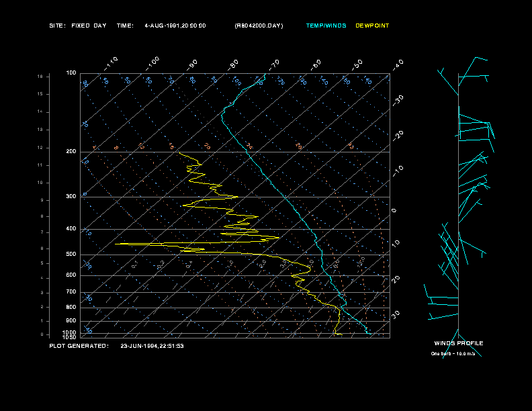Click the -110 skewed temperature label
Viewport: 532px width, 411px height.
pos(111,64)
